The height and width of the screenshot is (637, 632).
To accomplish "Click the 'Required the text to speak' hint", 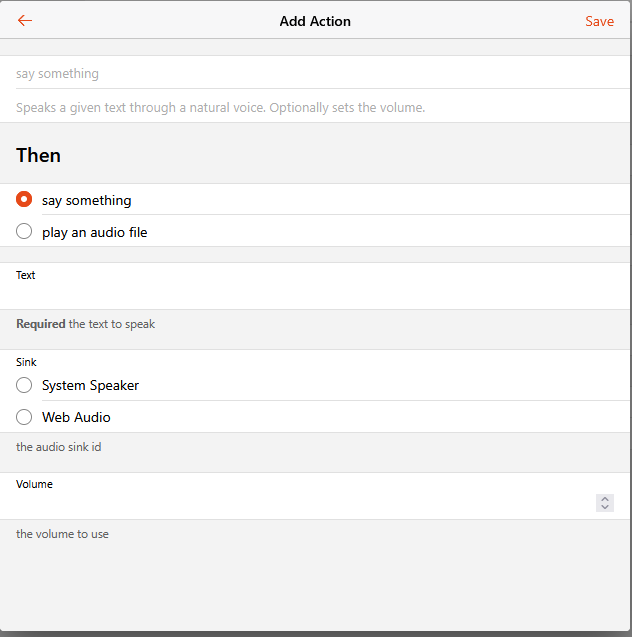I will click(x=86, y=324).
